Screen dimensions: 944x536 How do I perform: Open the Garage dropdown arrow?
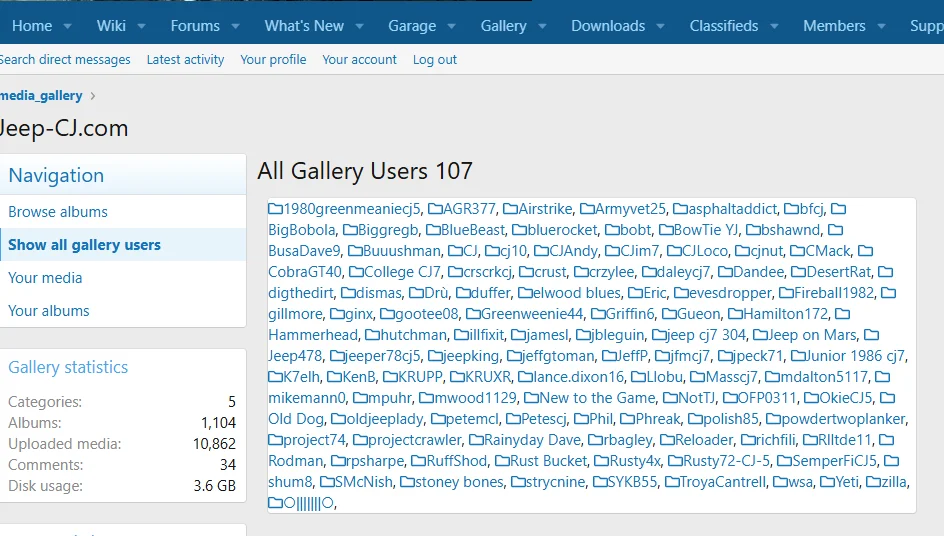point(452,26)
